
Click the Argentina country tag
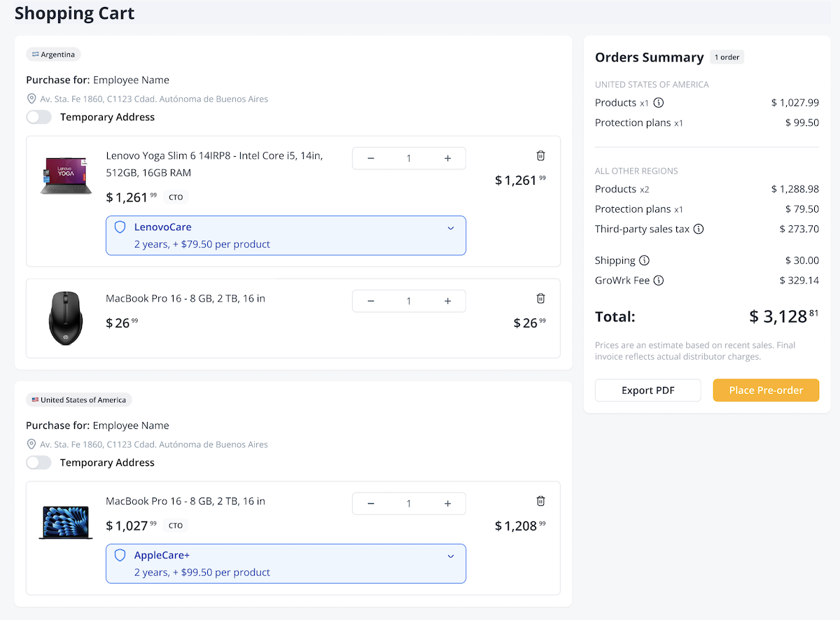click(54, 55)
